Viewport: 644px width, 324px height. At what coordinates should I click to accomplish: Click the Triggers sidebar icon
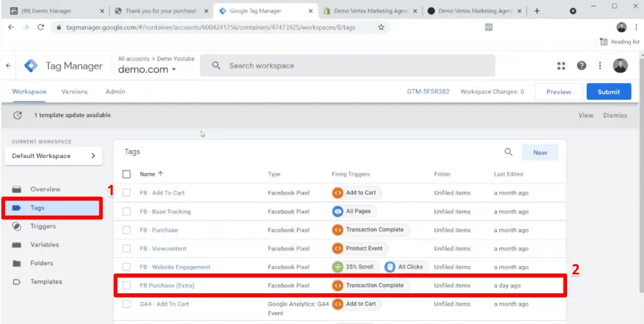point(16,226)
